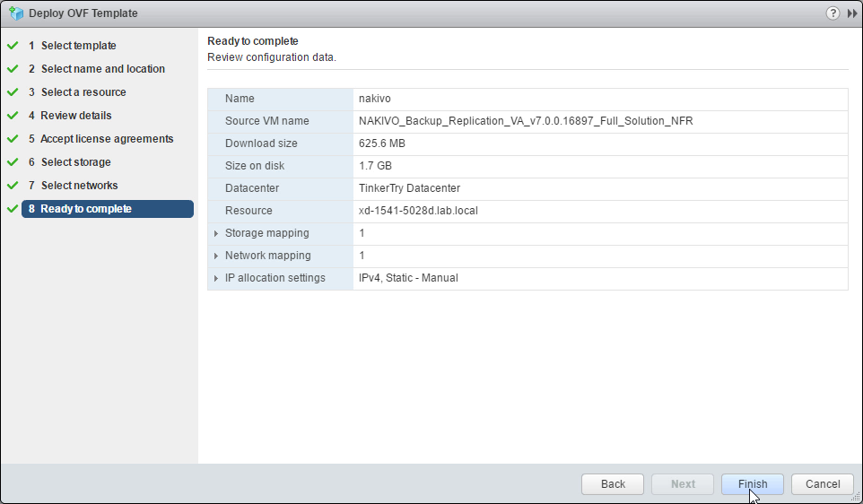Image resolution: width=863 pixels, height=504 pixels.
Task: Click the Download size value 625.6 MB
Action: pos(382,143)
